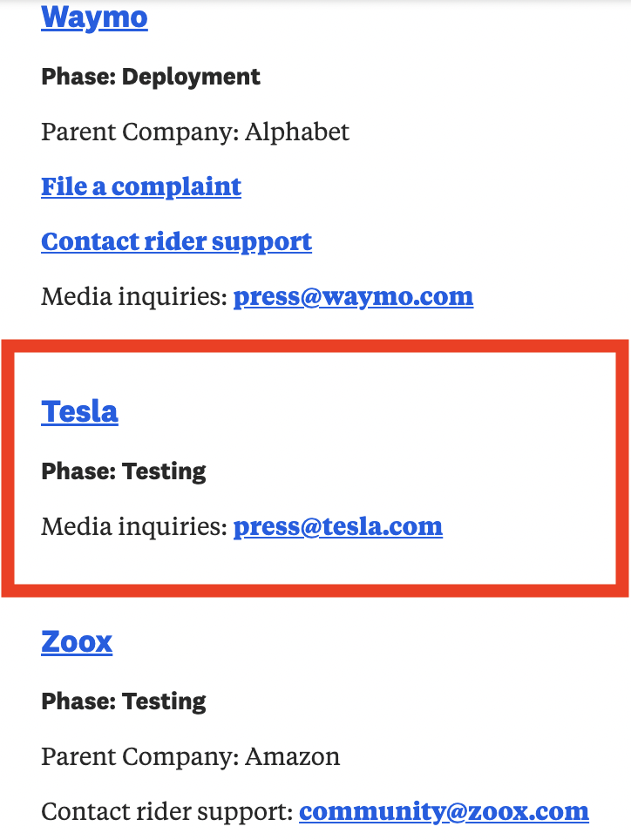Viewport: 631px width, 840px height.
Task: Click Waymo's "Parent Company:" label
Action: 139,132
